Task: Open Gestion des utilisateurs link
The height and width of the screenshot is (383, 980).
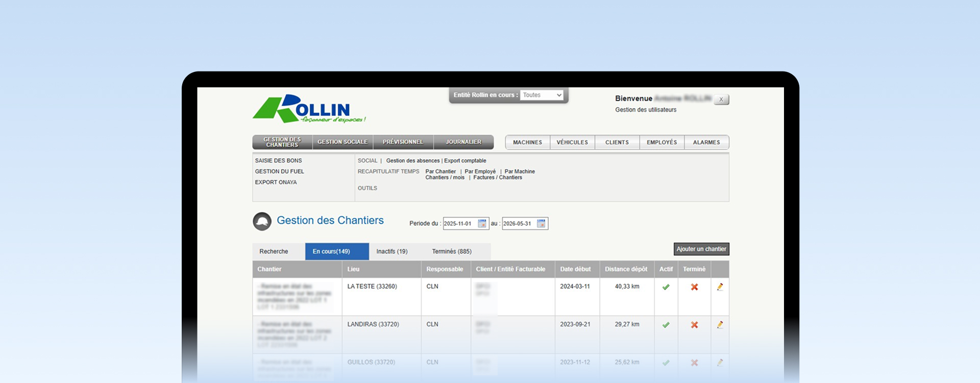Action: [646, 110]
